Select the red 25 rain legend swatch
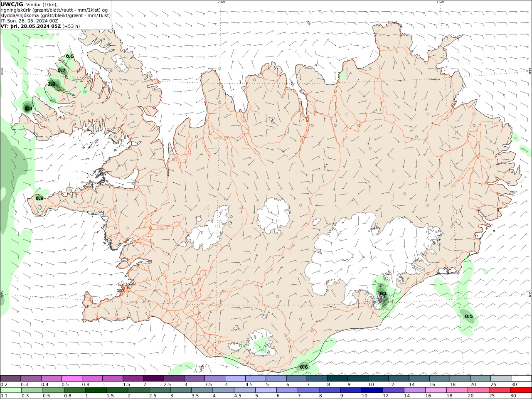 pyautogui.click(x=500, y=390)
